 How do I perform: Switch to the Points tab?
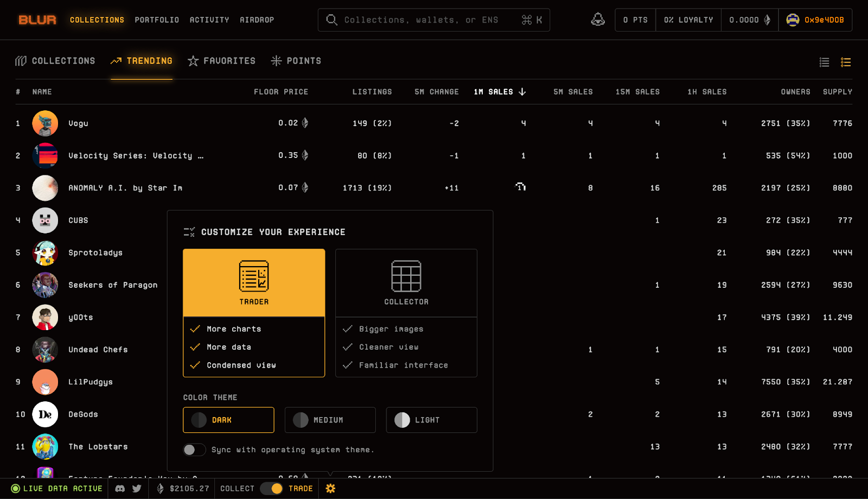(x=296, y=61)
